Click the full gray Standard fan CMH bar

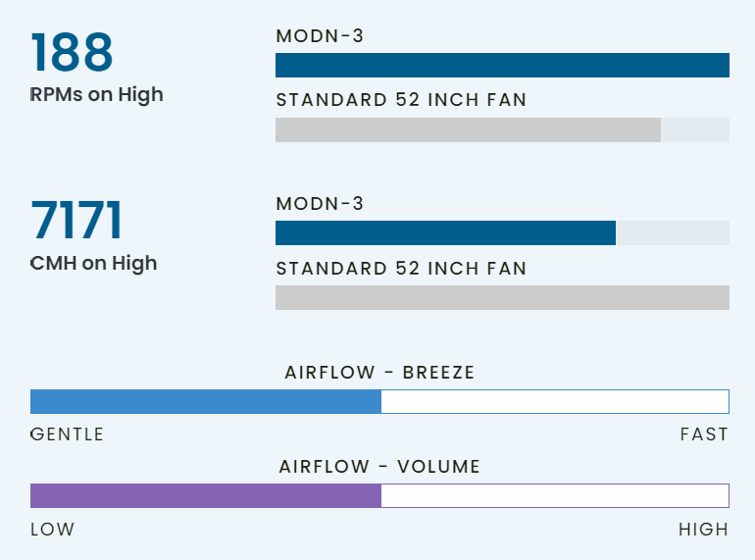[x=502, y=298]
